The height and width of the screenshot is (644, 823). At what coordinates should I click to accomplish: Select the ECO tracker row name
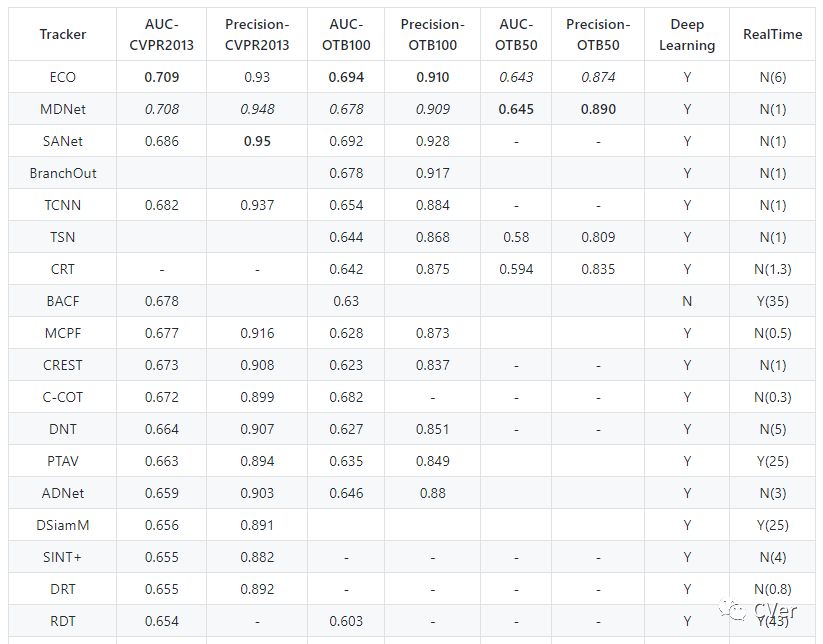tap(62, 77)
